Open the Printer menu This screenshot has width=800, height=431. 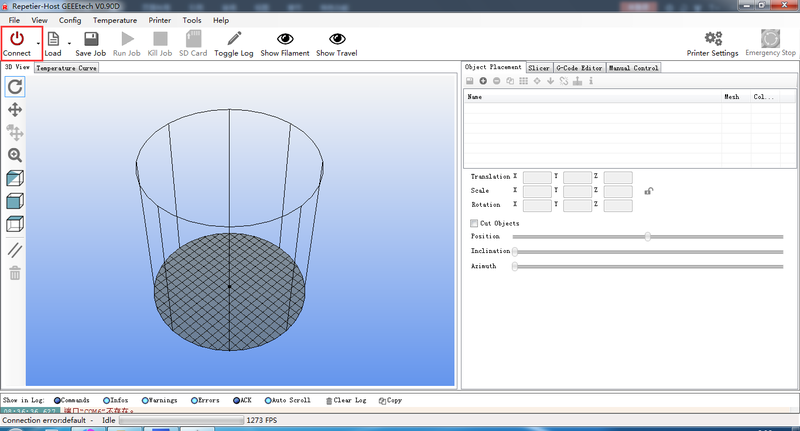pos(160,20)
